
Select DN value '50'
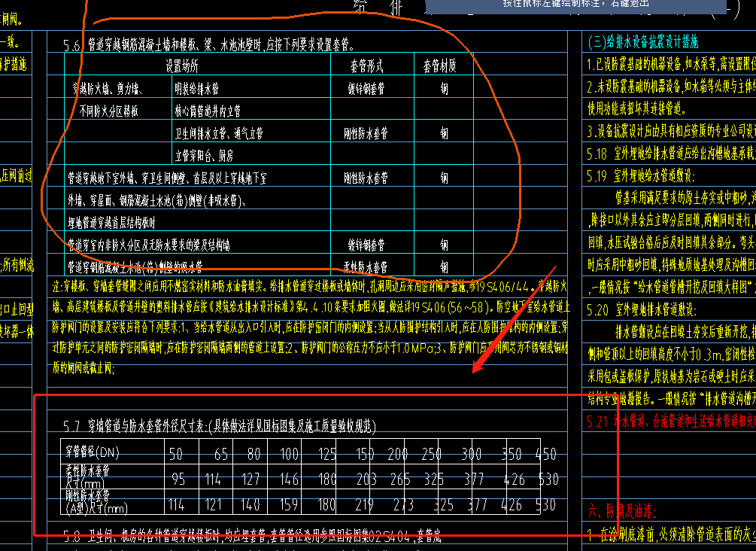tap(176, 454)
